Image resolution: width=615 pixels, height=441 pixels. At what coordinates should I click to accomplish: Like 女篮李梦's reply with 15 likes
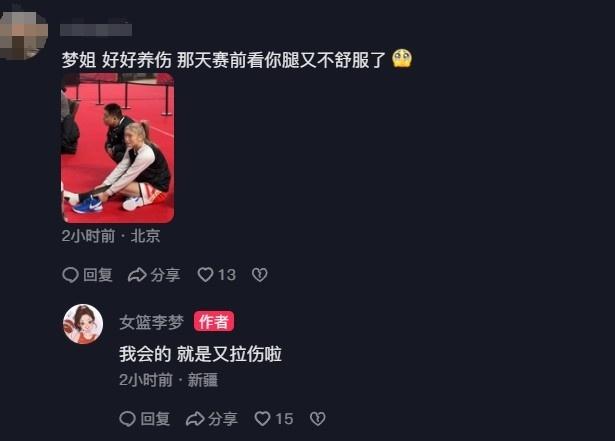pyautogui.click(x=262, y=419)
